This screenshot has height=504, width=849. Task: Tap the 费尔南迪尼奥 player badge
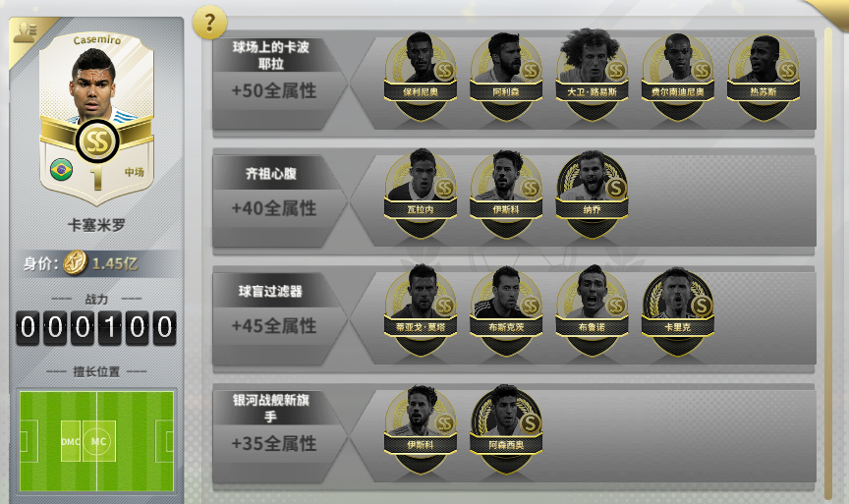pos(677,77)
